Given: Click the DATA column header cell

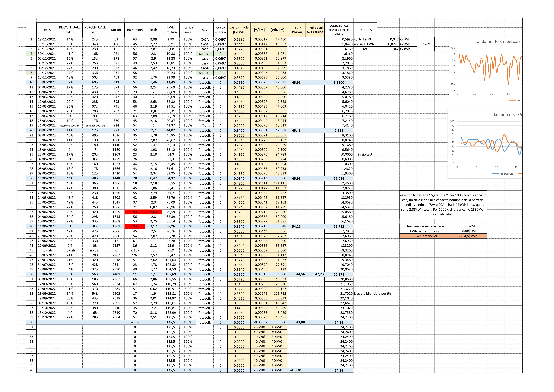Looking at the screenshot, I should (47, 30).
